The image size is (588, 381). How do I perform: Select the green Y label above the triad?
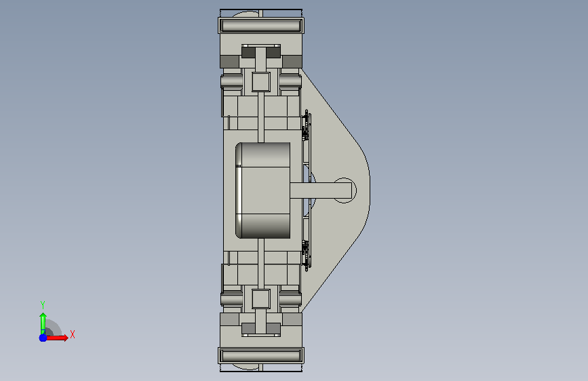click(x=43, y=305)
